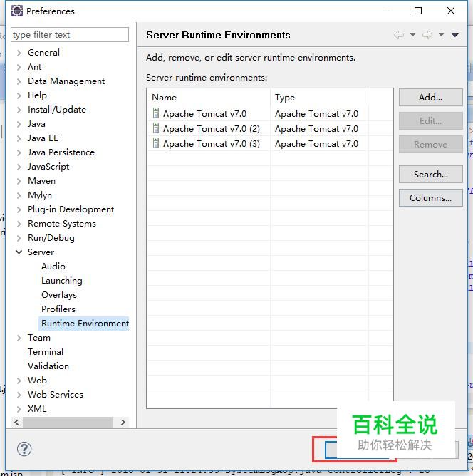Select Web tree item
Viewport: 473px width, 476px height.
click(37, 381)
